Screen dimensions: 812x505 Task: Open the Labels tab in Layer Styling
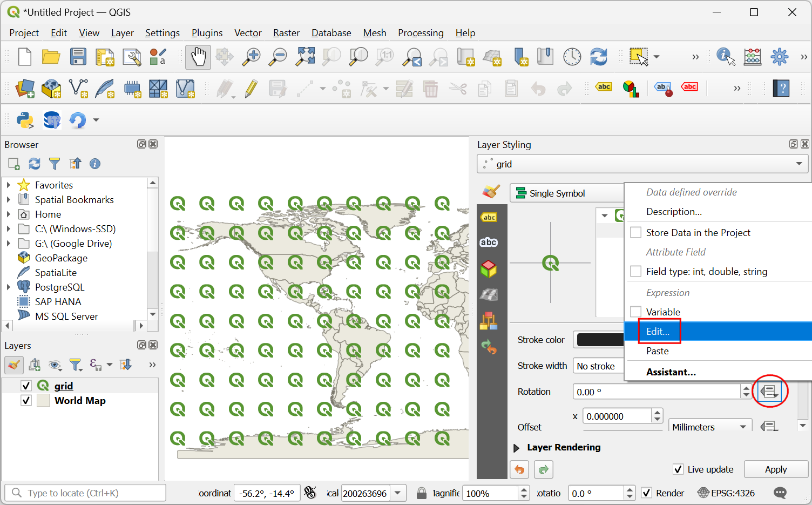[x=489, y=218]
